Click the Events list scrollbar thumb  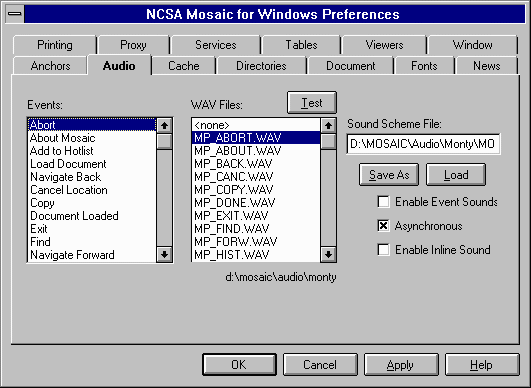point(164,141)
